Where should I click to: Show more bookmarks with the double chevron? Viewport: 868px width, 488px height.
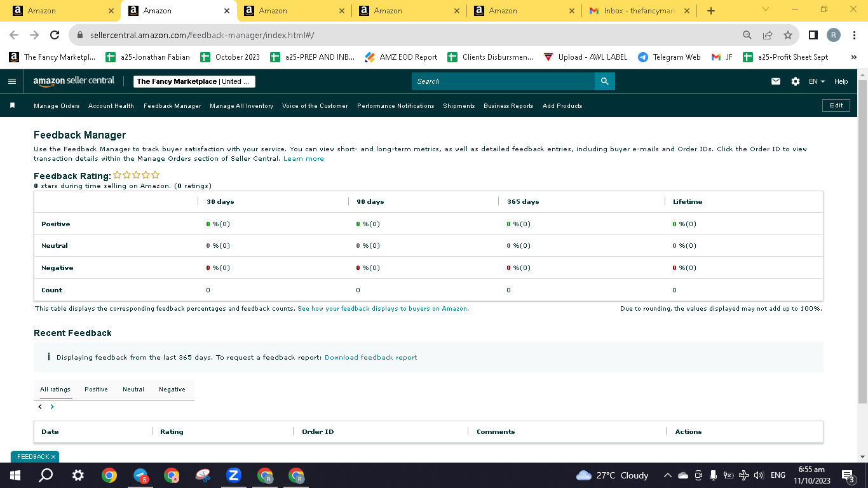854,57
